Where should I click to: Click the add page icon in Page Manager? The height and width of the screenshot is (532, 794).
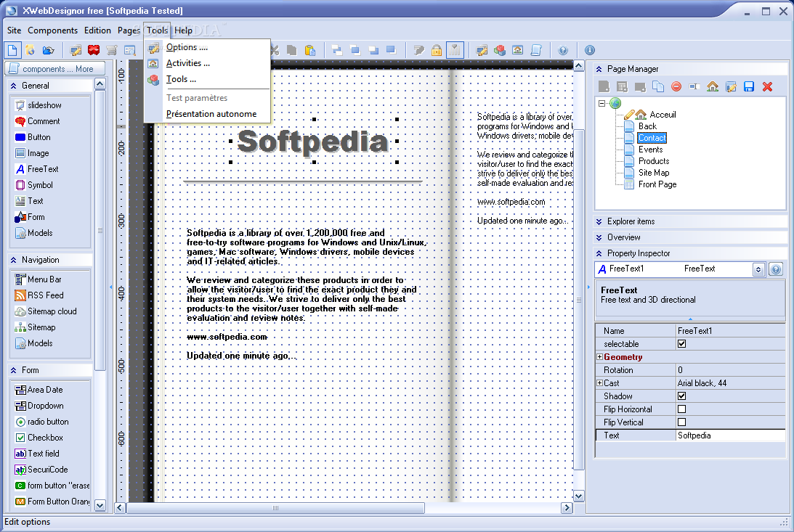click(604, 87)
